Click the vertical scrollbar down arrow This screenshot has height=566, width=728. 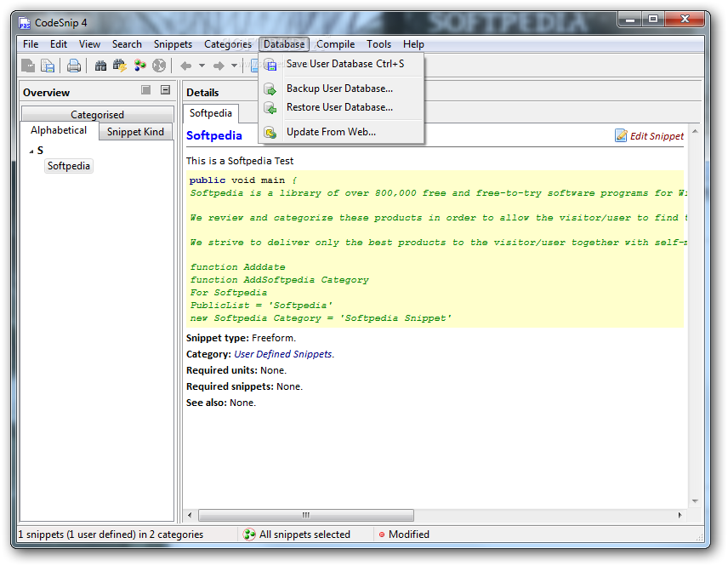695,501
